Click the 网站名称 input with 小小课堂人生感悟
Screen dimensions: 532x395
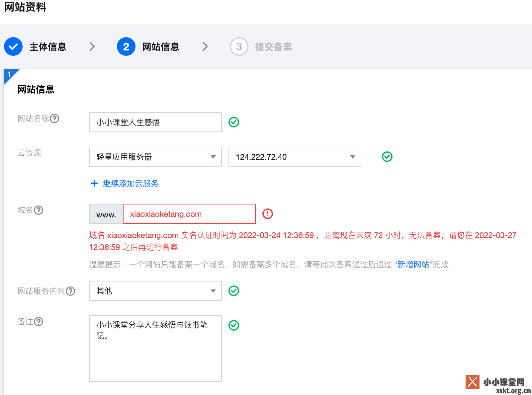[x=155, y=122]
